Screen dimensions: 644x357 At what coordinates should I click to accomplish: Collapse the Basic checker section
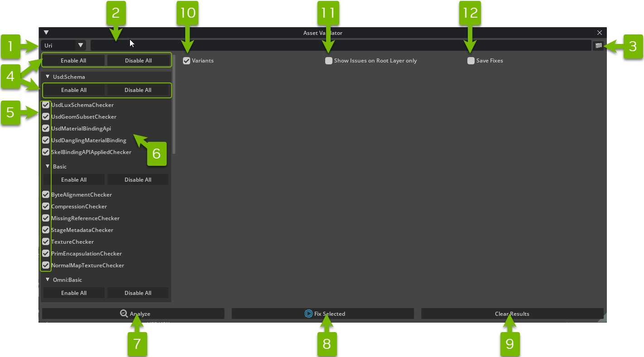pos(47,166)
